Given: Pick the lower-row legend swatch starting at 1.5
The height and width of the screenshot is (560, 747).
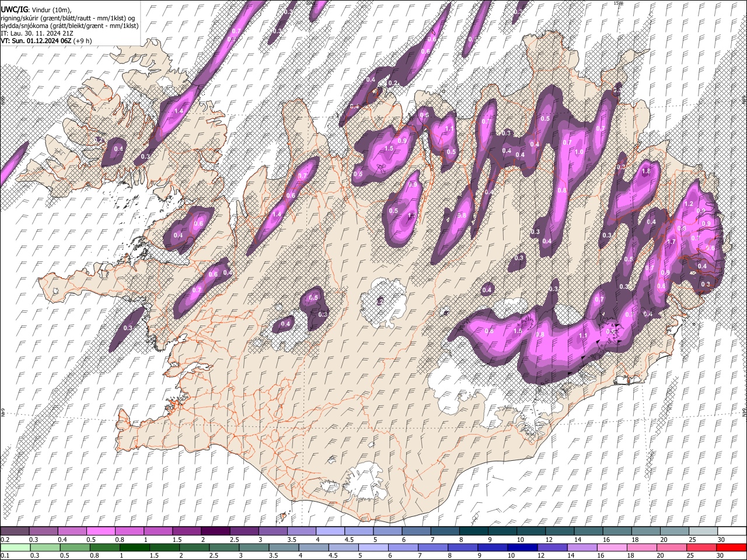Looking at the screenshot, I should [164, 547].
